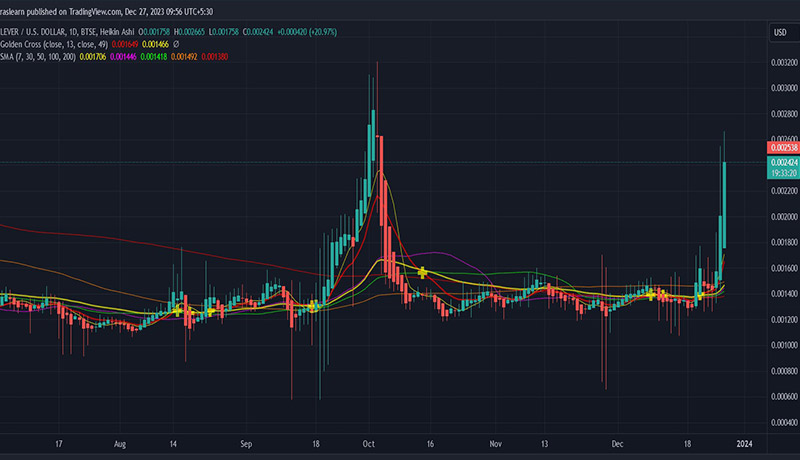The height and width of the screenshot is (460, 800).
Task: Click the golden cross marker at Sep 18
Action: 313,305
